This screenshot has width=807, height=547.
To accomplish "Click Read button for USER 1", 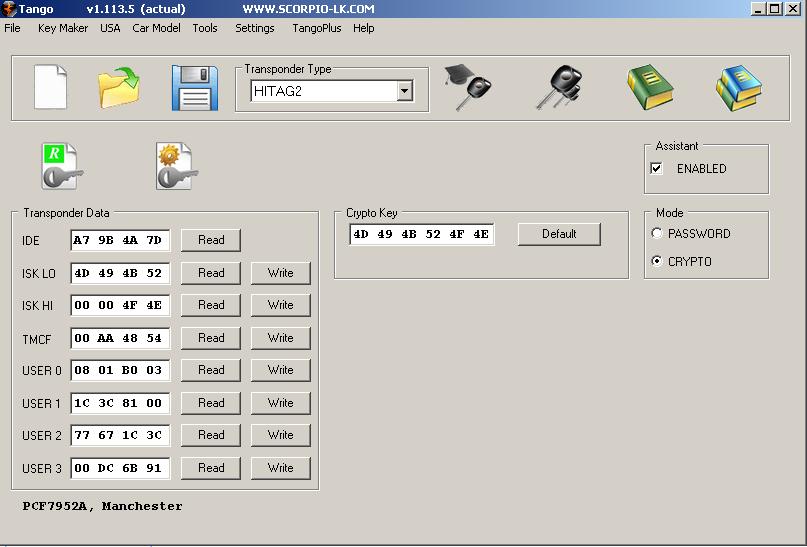I will (211, 403).
